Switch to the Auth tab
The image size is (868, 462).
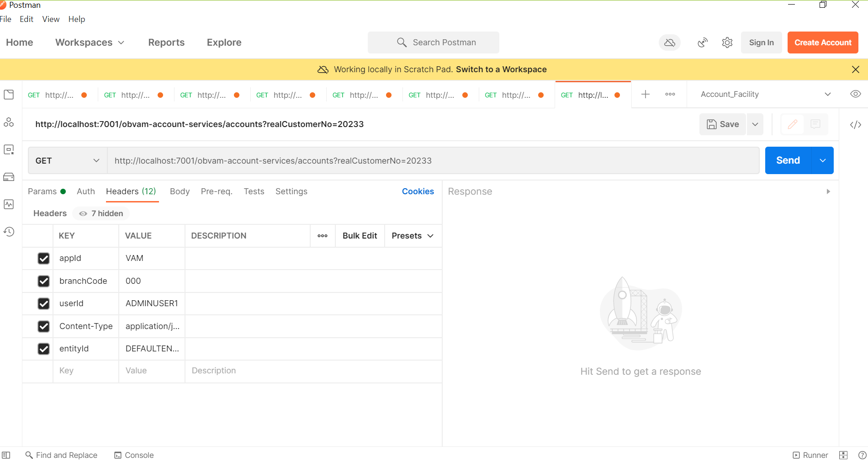(x=86, y=191)
